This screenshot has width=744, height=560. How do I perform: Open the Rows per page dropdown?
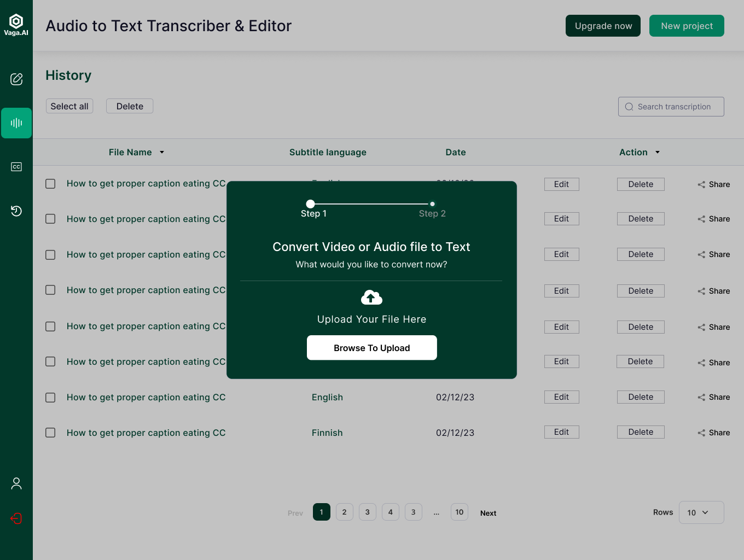701,512
